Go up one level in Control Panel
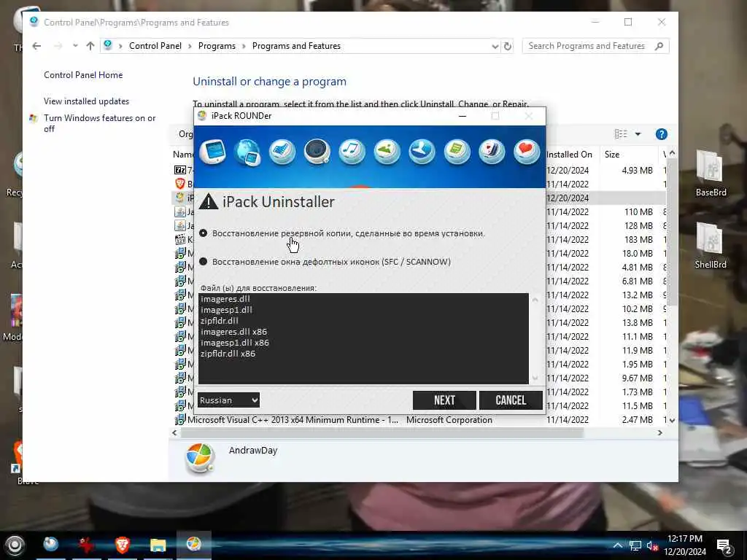 coord(90,46)
